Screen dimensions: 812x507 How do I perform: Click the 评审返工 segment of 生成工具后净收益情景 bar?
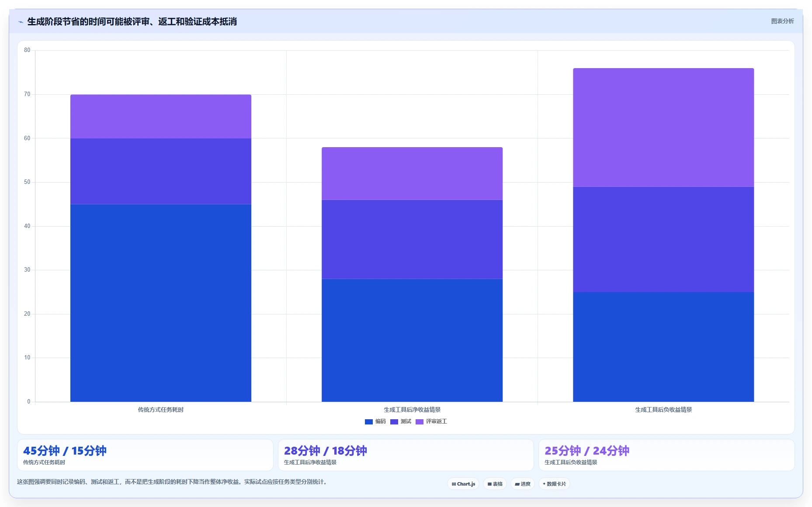click(x=412, y=173)
